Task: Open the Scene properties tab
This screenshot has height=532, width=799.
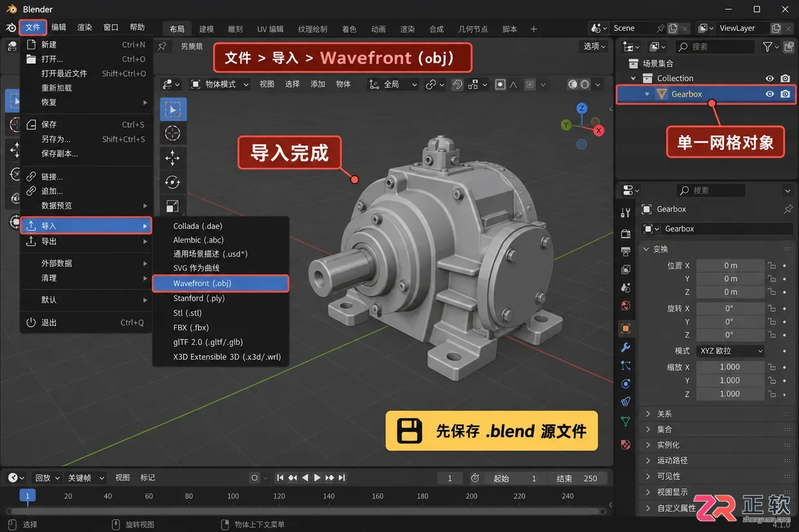Action: (625, 288)
